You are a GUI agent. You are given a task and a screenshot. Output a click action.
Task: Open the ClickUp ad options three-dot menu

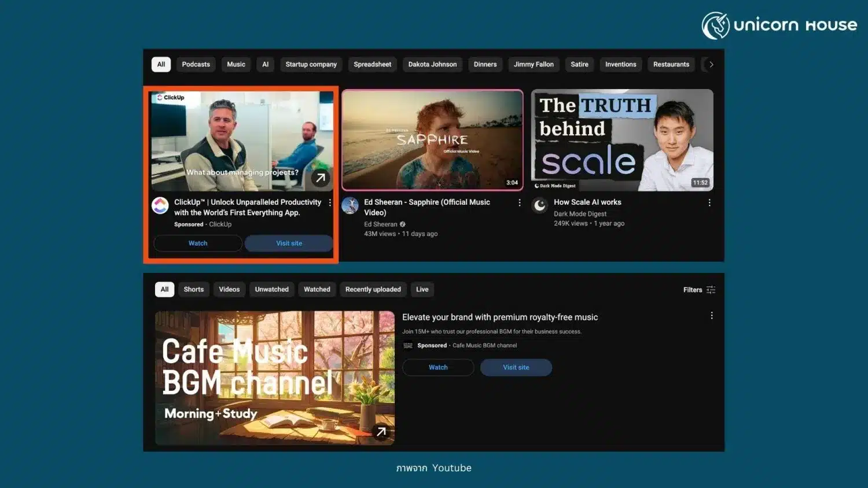330,203
